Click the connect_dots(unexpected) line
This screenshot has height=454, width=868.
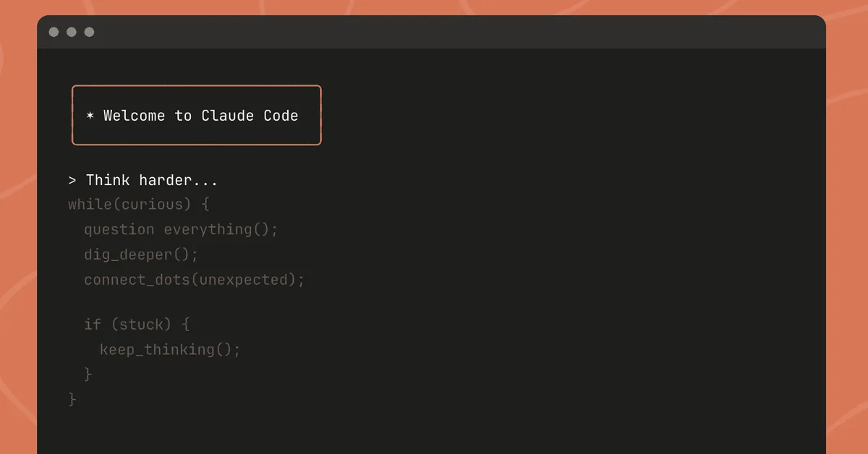pos(193,280)
